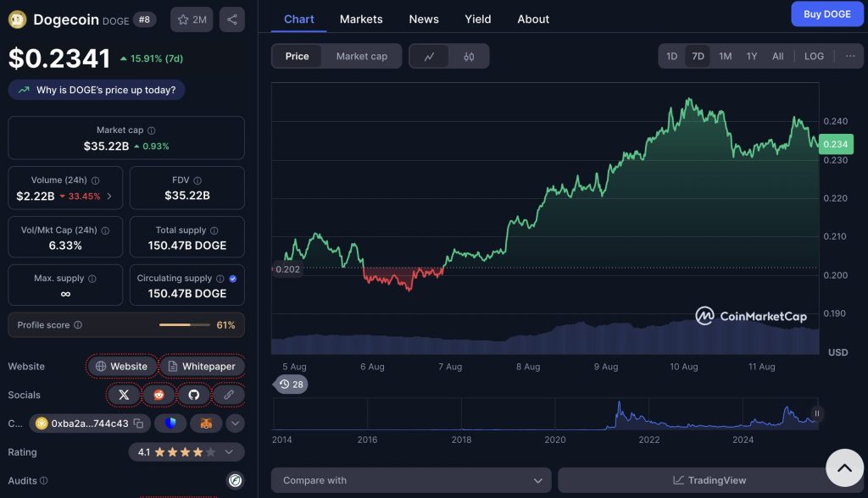This screenshot has width=868, height=498.
Task: Open Dogecoin's X (Twitter) profile icon
Action: (124, 395)
